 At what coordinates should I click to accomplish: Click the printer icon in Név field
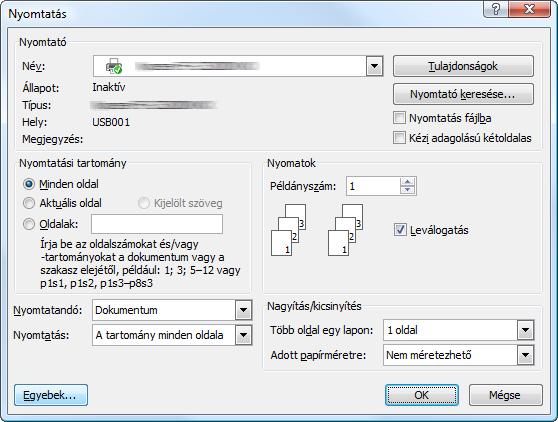coord(114,66)
